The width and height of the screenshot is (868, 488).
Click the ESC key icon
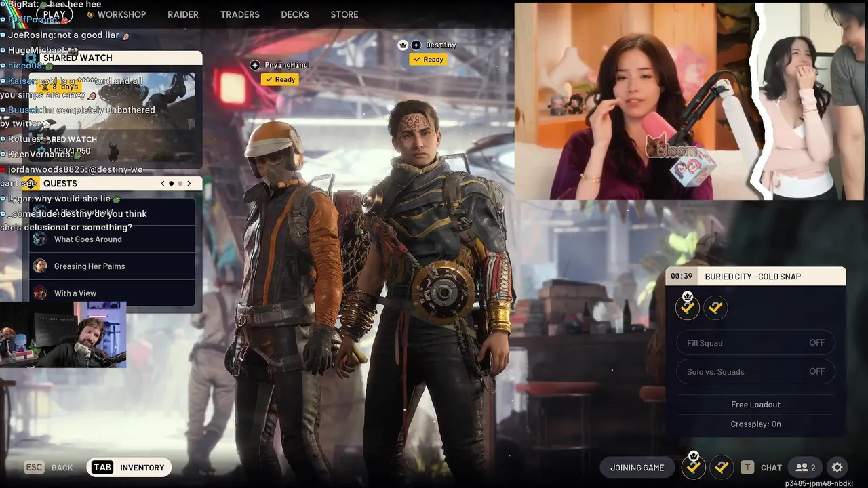(35, 468)
